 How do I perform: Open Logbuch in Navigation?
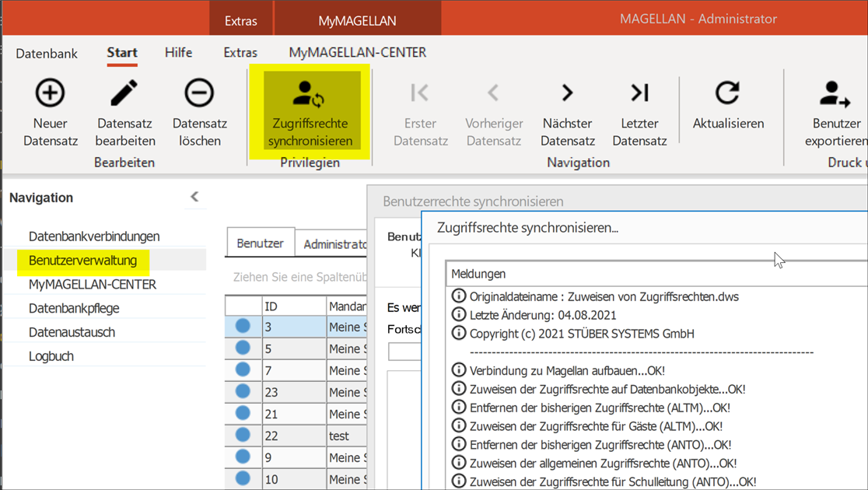coord(51,356)
